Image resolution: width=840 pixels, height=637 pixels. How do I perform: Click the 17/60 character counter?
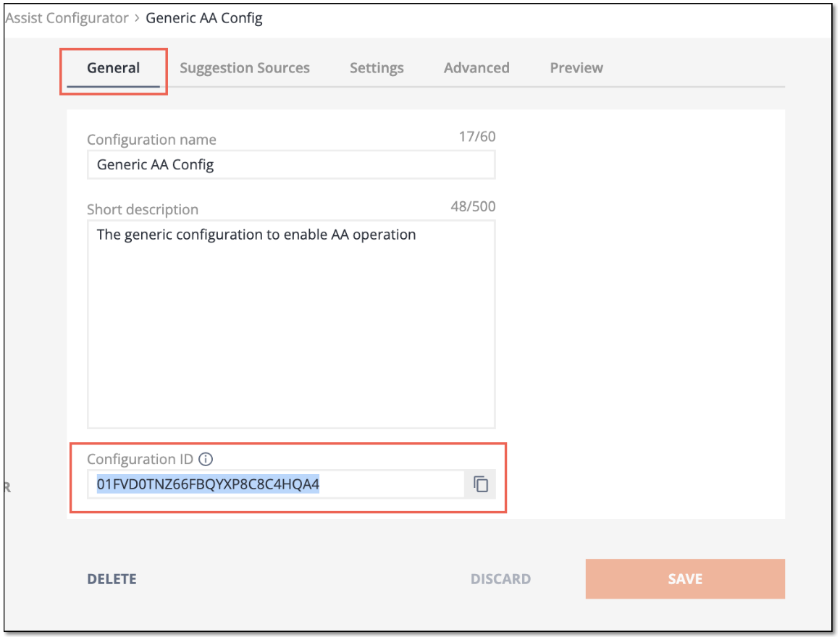click(x=476, y=137)
